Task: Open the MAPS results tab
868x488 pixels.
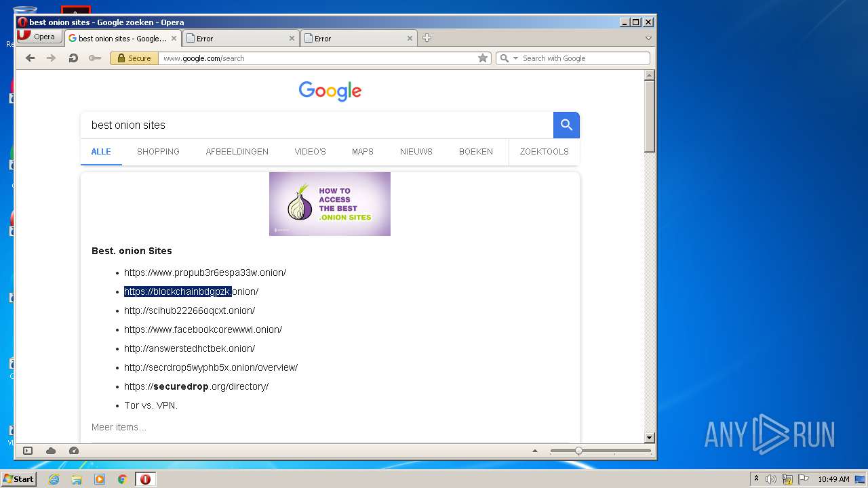Action: tap(362, 152)
